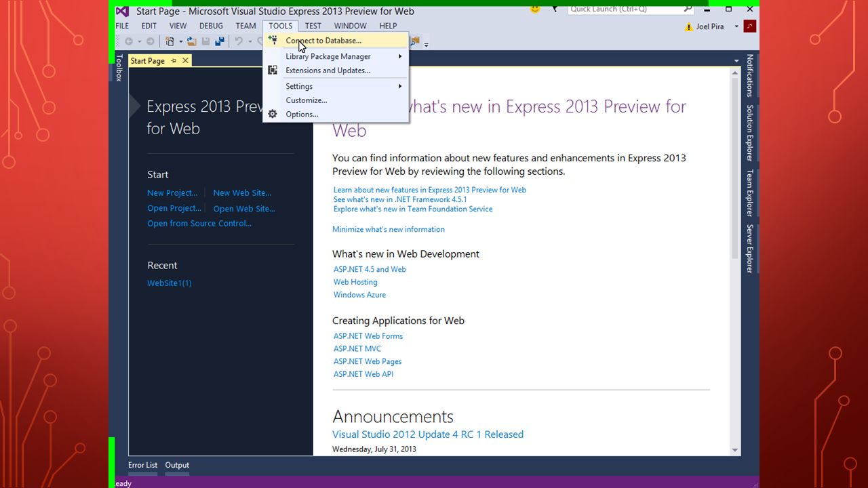Click the Extensions and Updates menu icon
868x488 pixels.
click(x=273, y=70)
